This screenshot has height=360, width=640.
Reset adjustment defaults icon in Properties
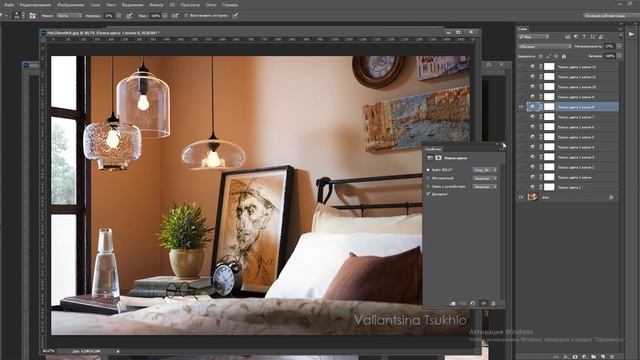pyautogui.click(x=473, y=303)
